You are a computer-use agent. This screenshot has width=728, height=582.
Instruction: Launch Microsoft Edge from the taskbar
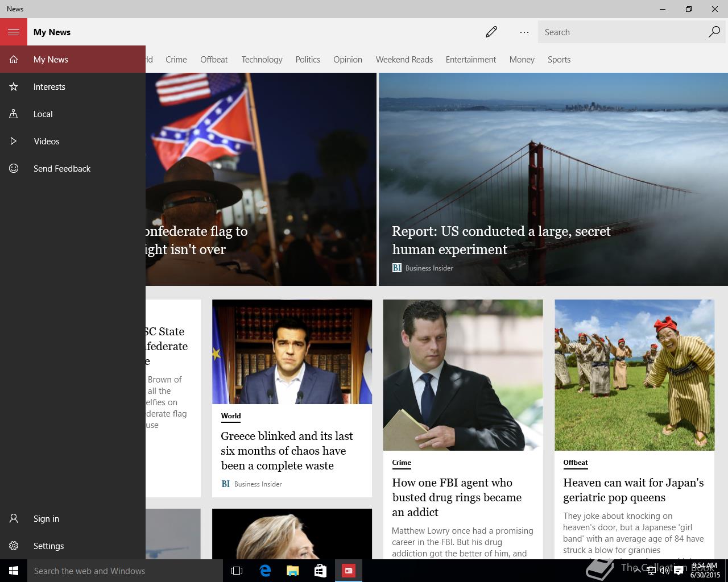click(264, 571)
